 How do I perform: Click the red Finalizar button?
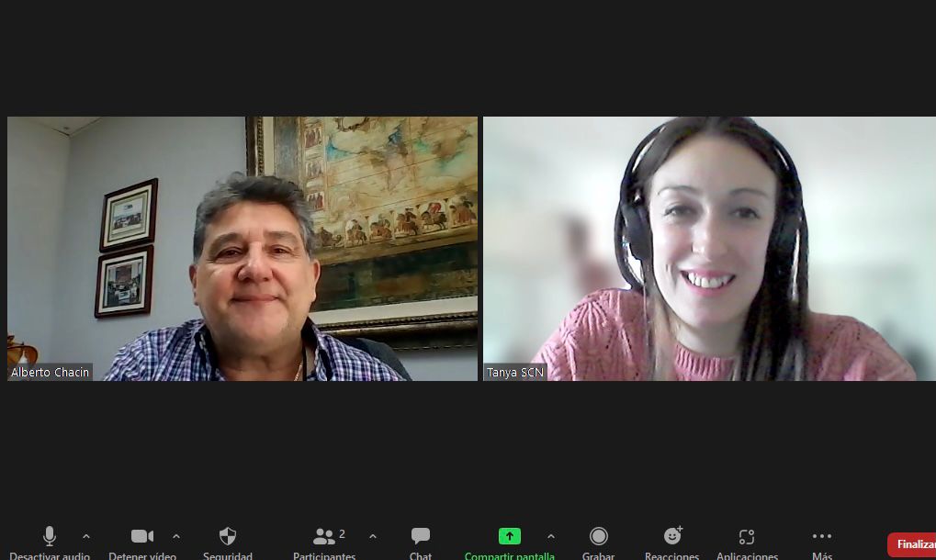[x=913, y=544]
